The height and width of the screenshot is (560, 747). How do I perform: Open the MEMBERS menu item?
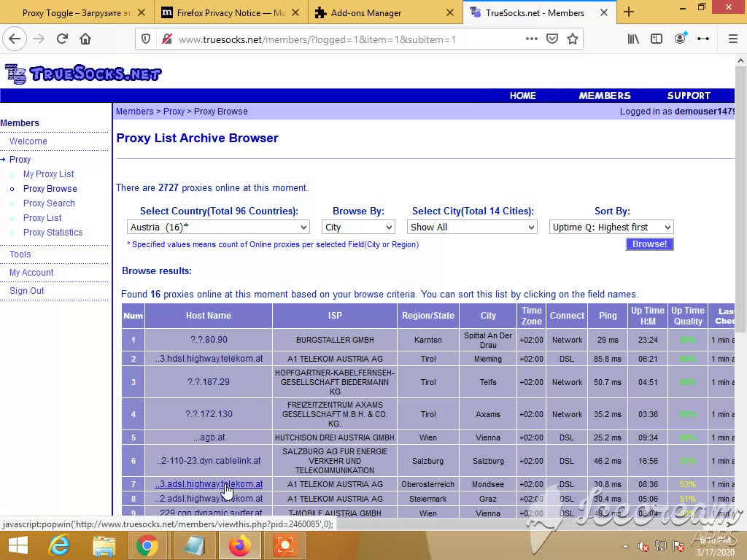point(605,96)
